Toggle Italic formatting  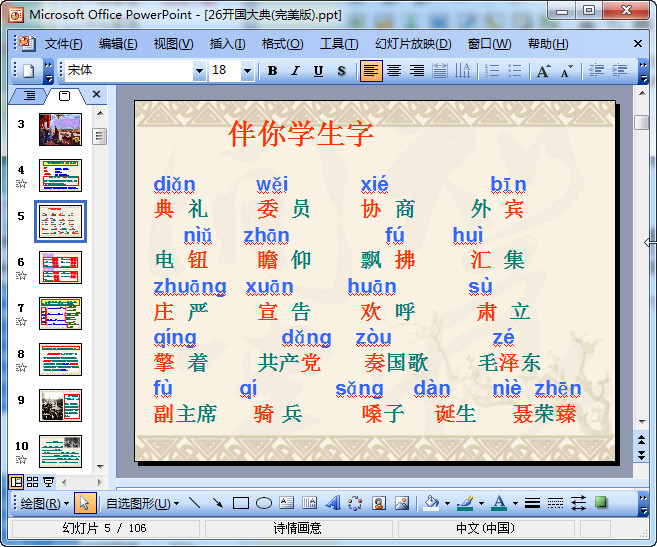(295, 70)
